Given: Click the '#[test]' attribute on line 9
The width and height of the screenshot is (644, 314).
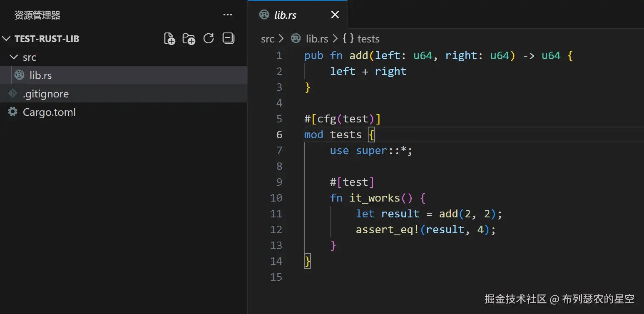Looking at the screenshot, I should coord(352,182).
